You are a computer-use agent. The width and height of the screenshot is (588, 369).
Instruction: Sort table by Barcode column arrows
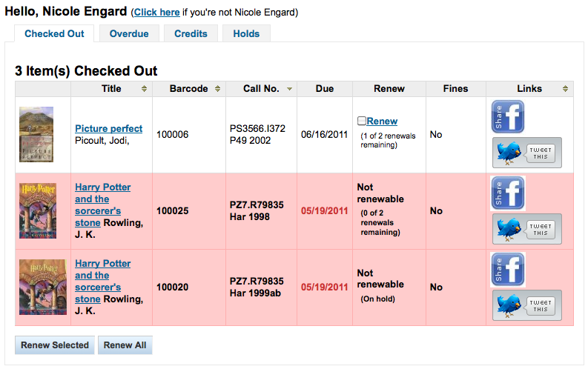(x=217, y=89)
